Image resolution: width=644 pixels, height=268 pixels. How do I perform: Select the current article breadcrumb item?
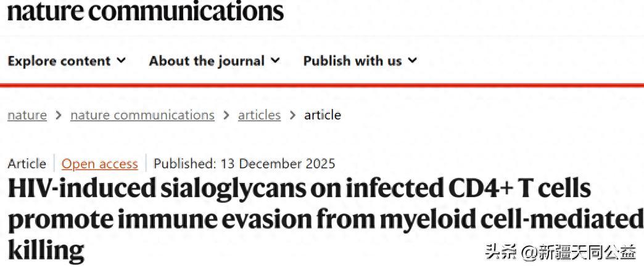click(323, 115)
